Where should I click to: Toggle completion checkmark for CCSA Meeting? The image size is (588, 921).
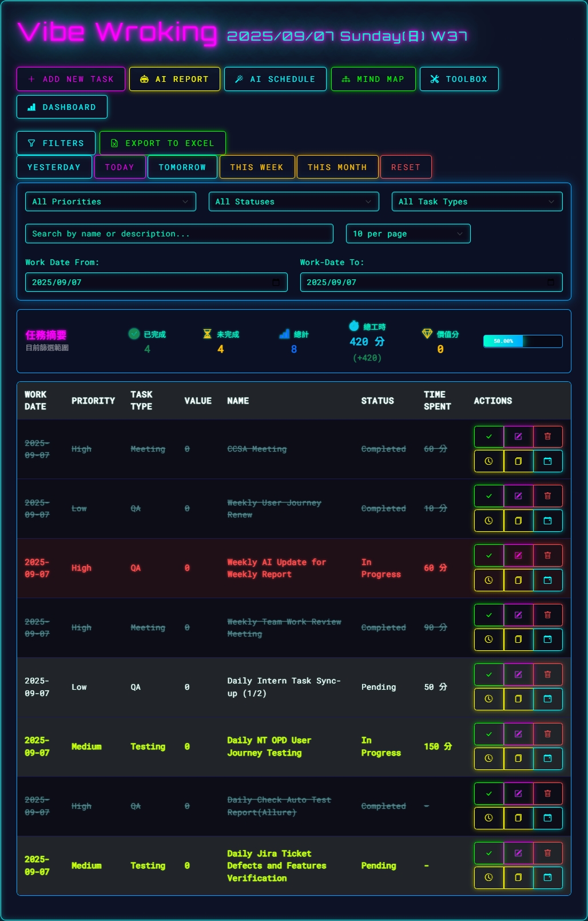pos(489,437)
